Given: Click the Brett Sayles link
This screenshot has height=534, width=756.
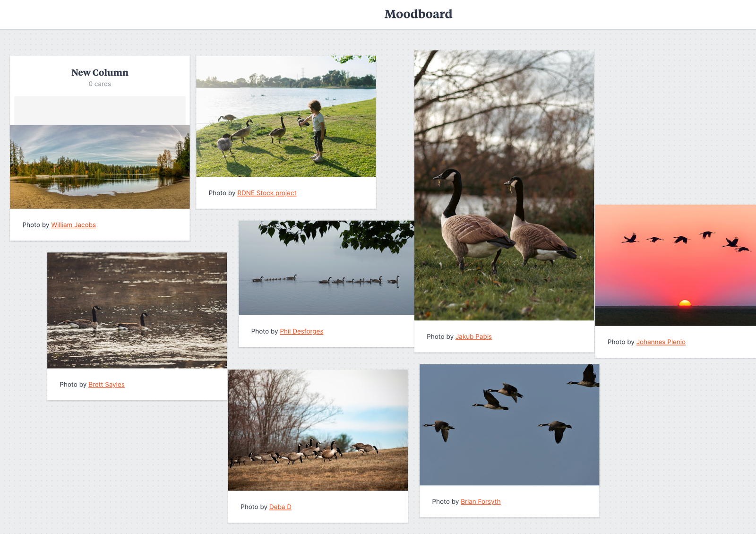Looking at the screenshot, I should [106, 385].
